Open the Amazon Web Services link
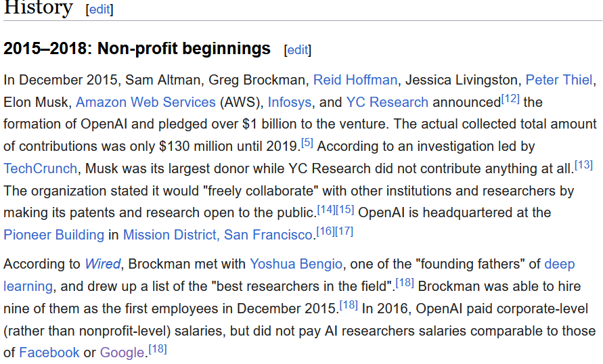Screen dimensions: 603x364 [146, 102]
